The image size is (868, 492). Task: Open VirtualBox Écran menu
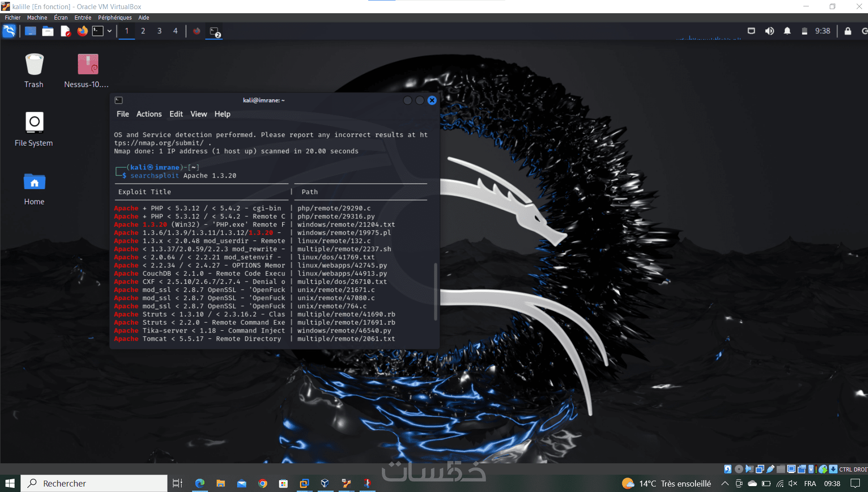click(x=61, y=17)
